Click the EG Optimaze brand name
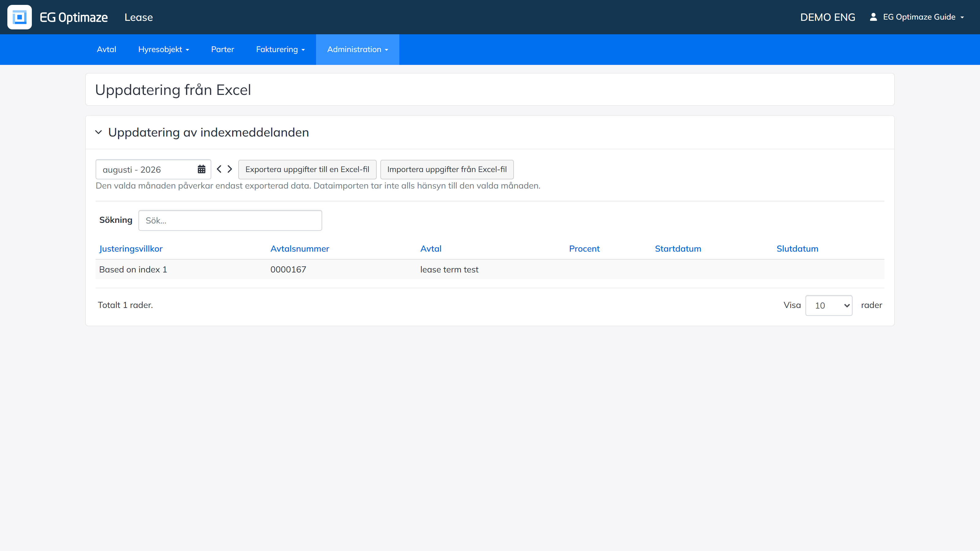Screen dimensions: 980x551 [x=74, y=17]
